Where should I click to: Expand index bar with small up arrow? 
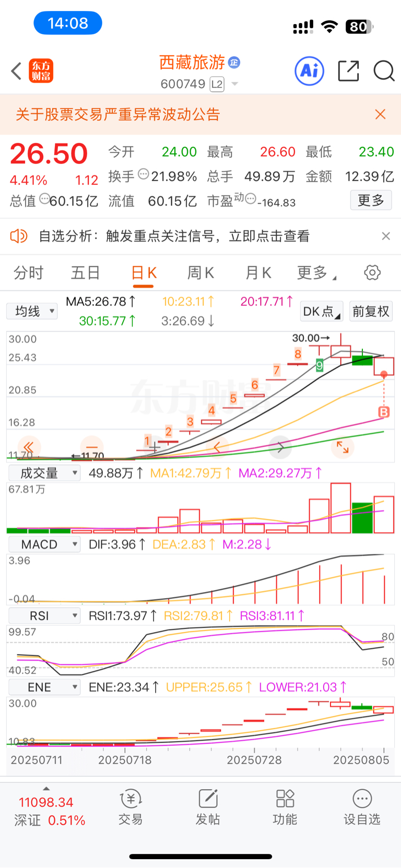(x=46, y=789)
